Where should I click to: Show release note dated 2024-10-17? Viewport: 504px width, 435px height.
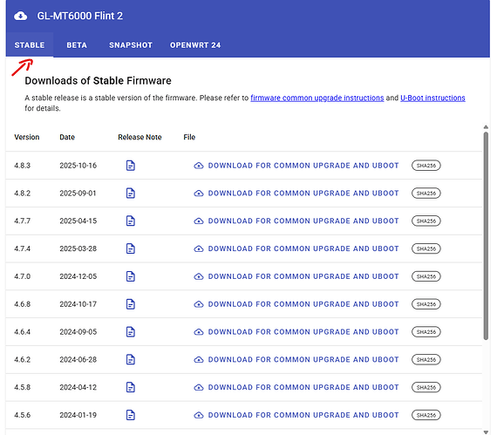pos(130,304)
